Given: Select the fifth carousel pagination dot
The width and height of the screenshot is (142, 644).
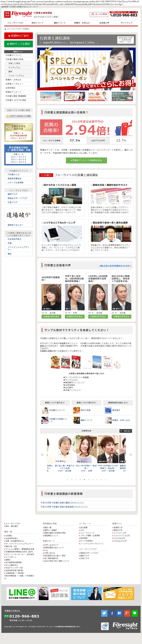Looking at the screenshot, I should click(84, 479).
